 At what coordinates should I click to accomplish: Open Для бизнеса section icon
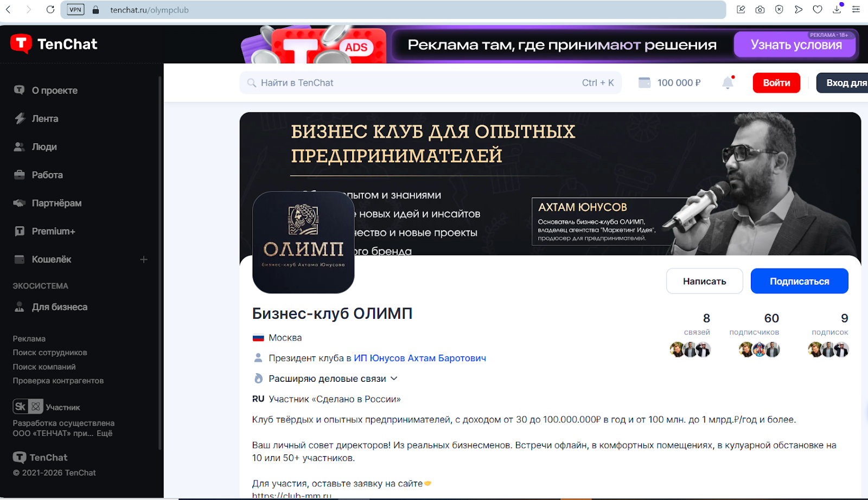coord(19,306)
